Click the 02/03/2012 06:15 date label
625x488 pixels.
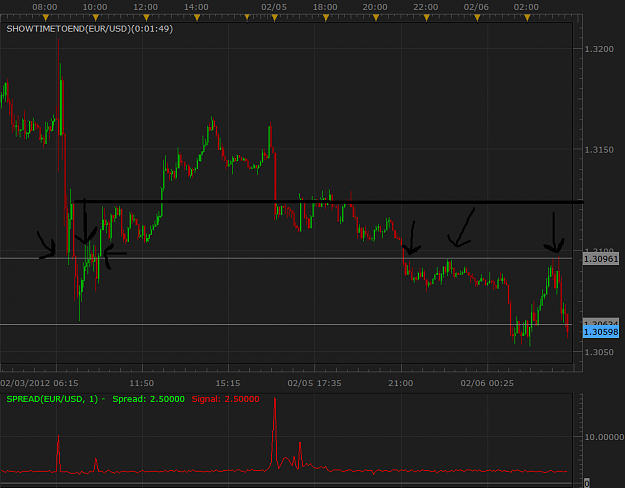[39, 383]
